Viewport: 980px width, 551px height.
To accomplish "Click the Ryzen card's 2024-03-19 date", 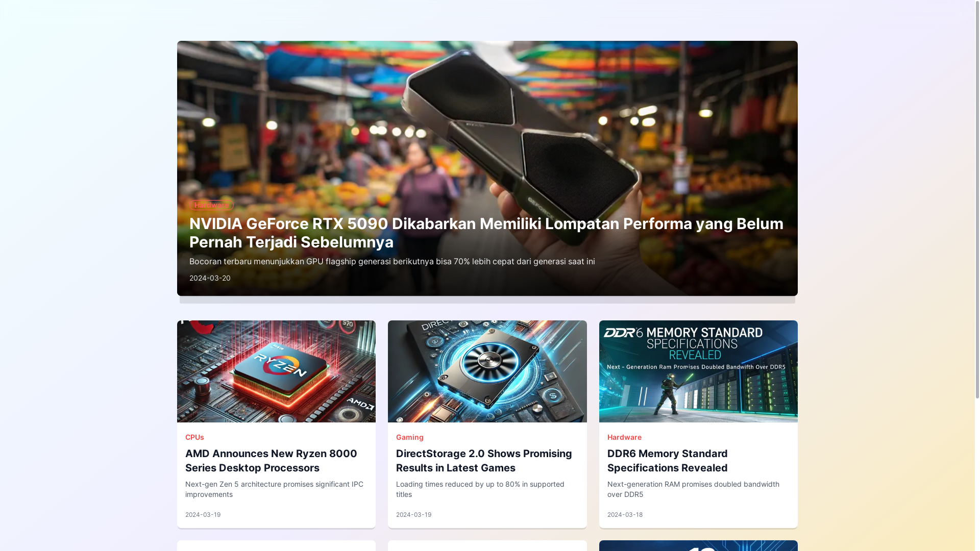I will pos(203,515).
